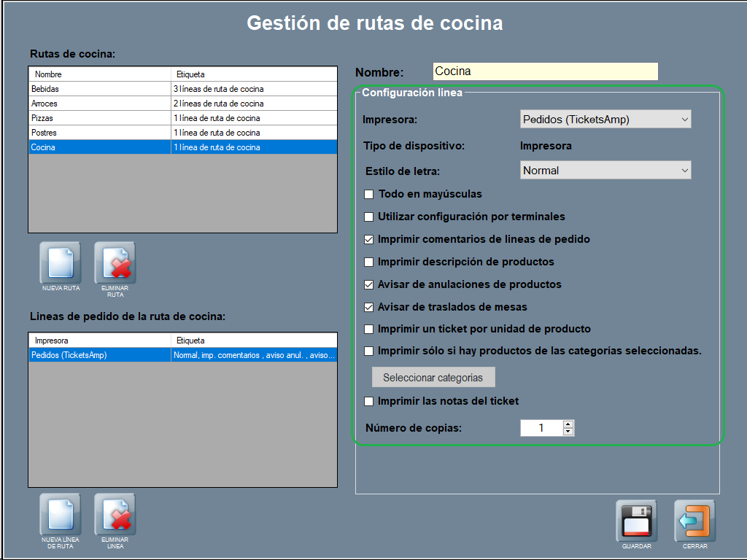747x560 pixels.
Task: Open the Impresora dropdown
Action: [x=605, y=119]
